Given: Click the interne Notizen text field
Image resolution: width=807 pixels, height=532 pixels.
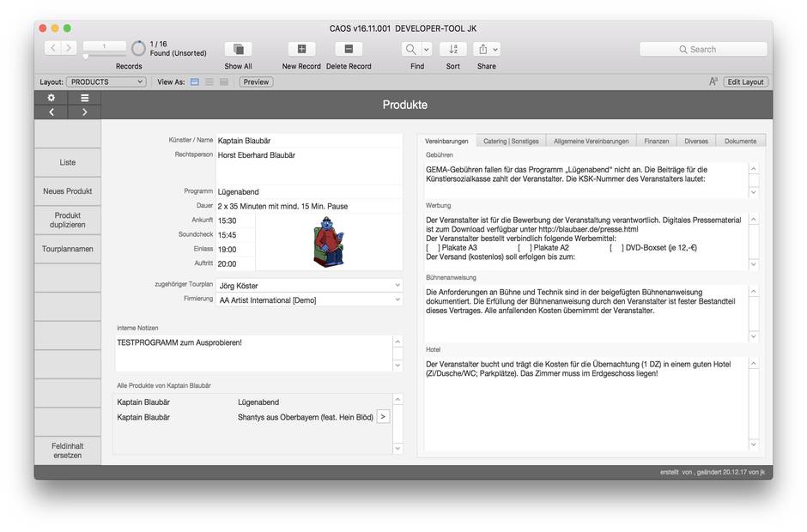Looking at the screenshot, I should tap(254, 354).
